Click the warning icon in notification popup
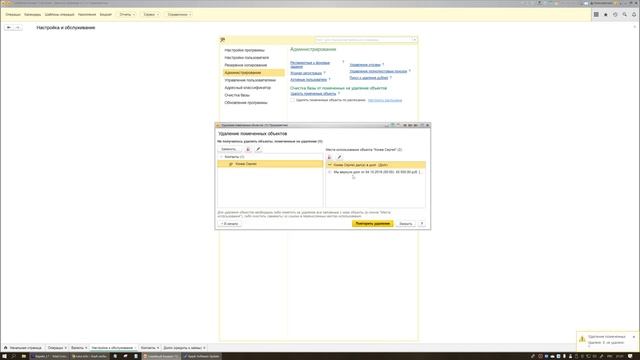The height and width of the screenshot is (360, 640). coord(582,339)
